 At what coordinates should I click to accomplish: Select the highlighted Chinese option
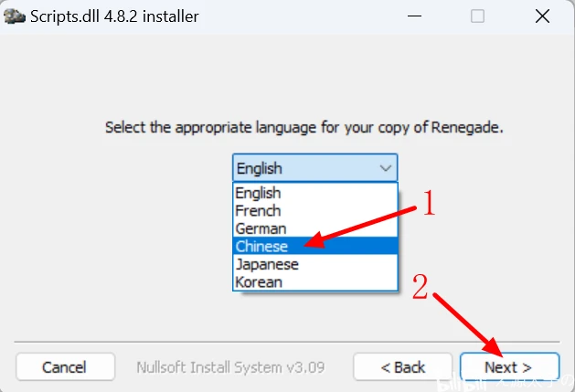click(x=261, y=247)
